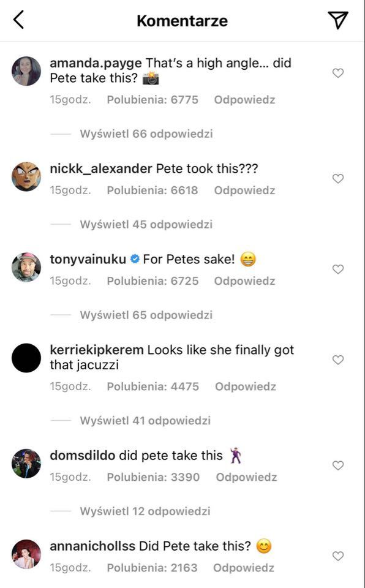Click 'Odpowiedz' under kerriekipkerem's comment
Screen dimensions: 365x588
pyautogui.click(x=244, y=386)
